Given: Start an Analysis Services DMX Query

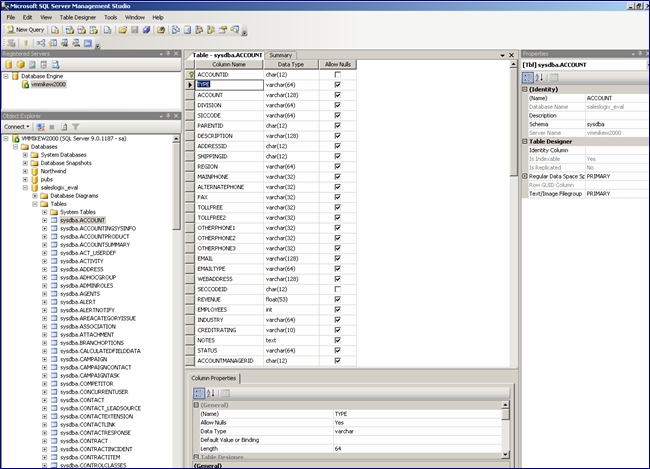Looking at the screenshot, I should [x=82, y=30].
